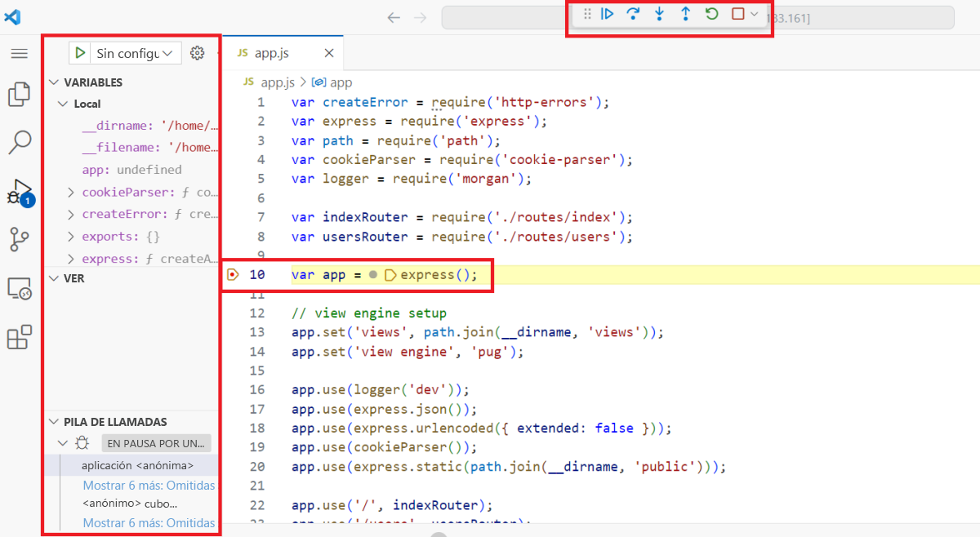Click 'usersRouter' on line 8

pyautogui.click(x=366, y=237)
